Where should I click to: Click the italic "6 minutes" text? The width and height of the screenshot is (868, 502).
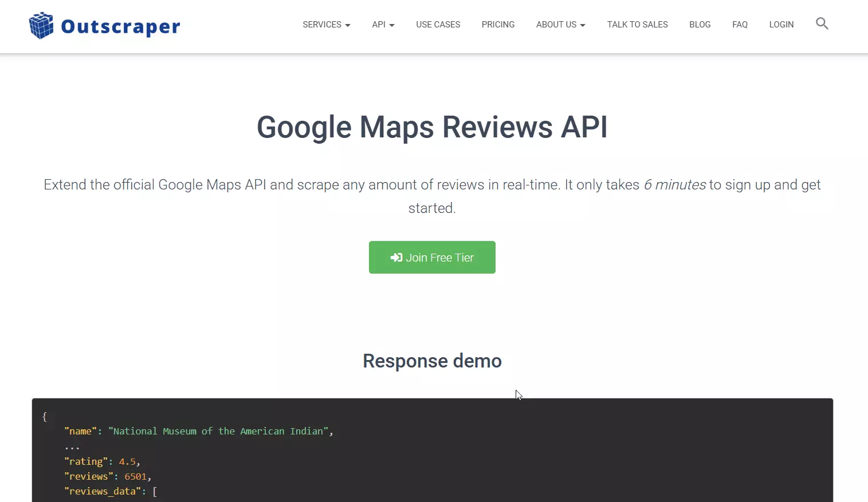tap(674, 185)
